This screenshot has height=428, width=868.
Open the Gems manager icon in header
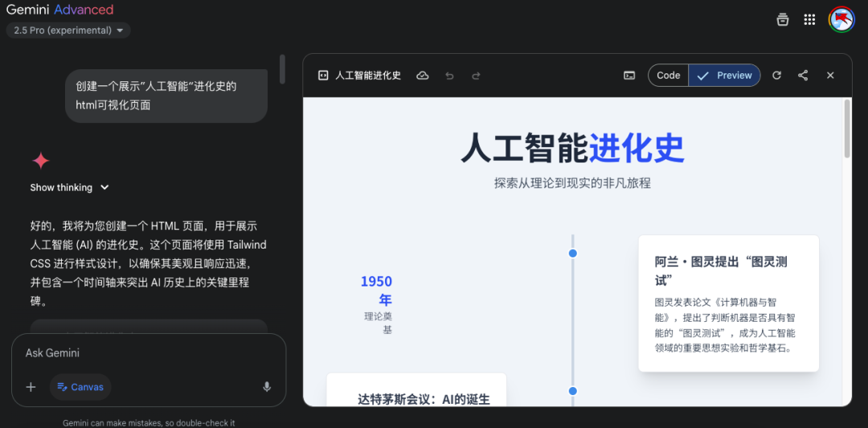coord(782,19)
